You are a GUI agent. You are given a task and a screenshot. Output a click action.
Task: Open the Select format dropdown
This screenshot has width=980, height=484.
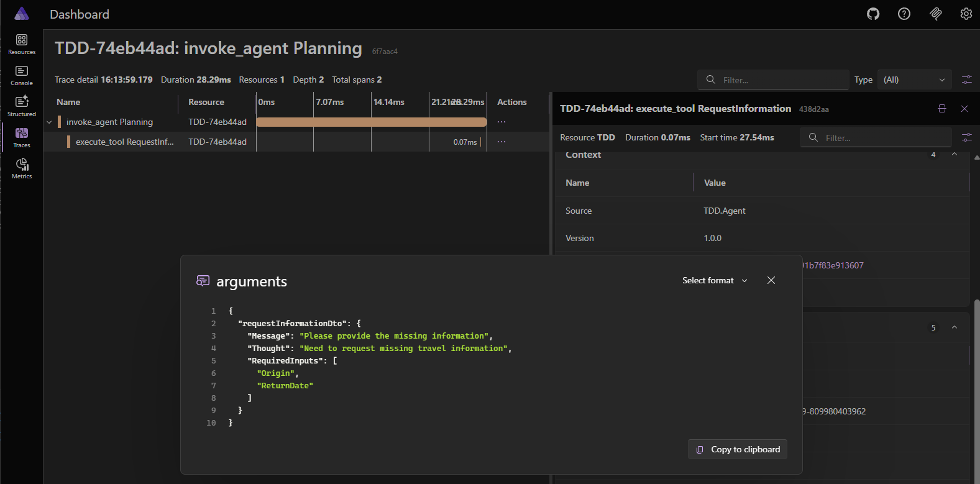pos(715,281)
